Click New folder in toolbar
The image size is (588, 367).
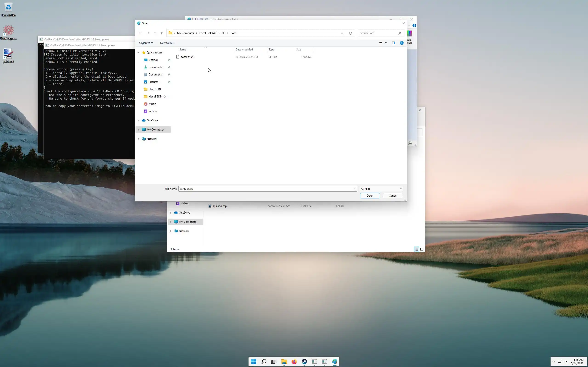click(167, 43)
